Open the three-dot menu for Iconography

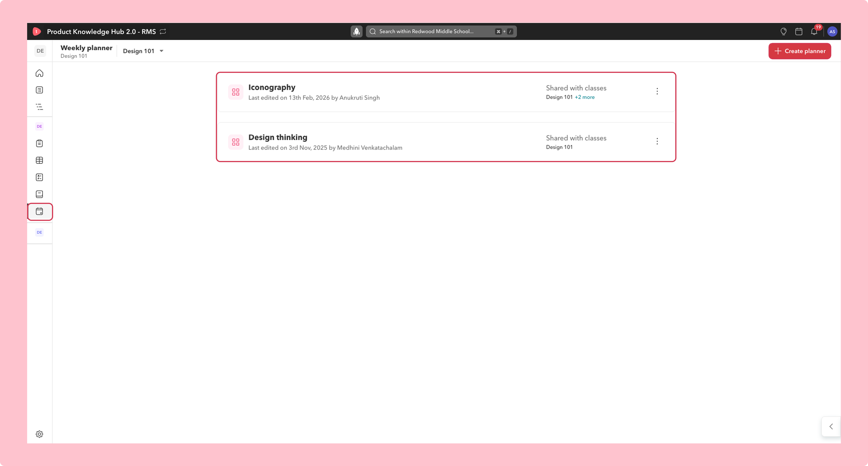point(657,91)
